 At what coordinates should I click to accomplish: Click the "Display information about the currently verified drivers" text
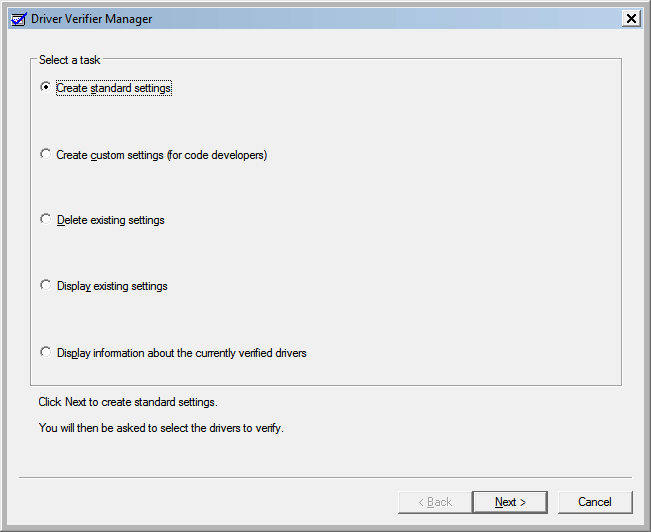click(x=182, y=353)
